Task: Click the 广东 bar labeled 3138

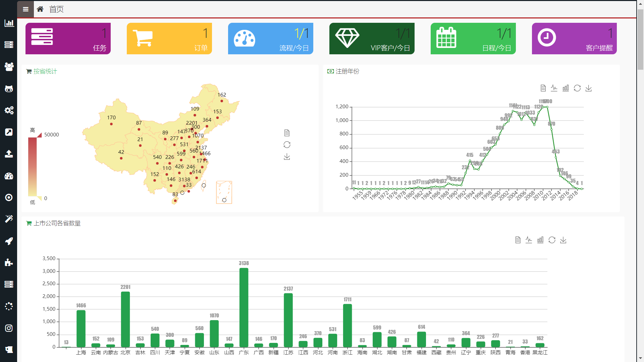Action: tap(244, 307)
